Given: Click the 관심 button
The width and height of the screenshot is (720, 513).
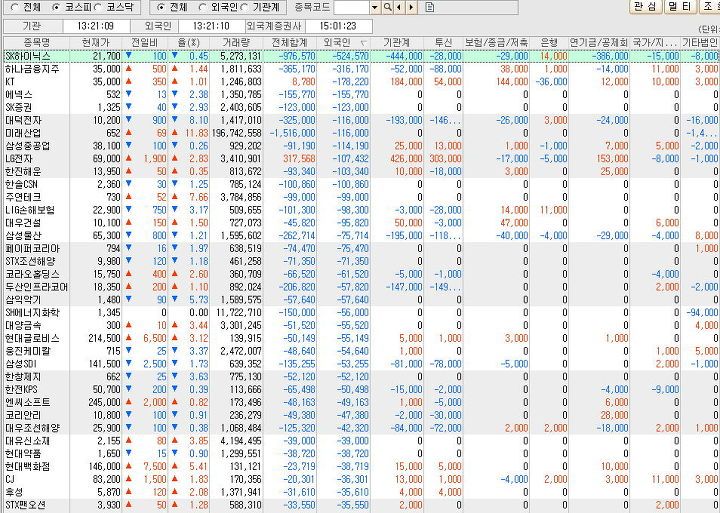Looking at the screenshot, I should [x=645, y=6].
